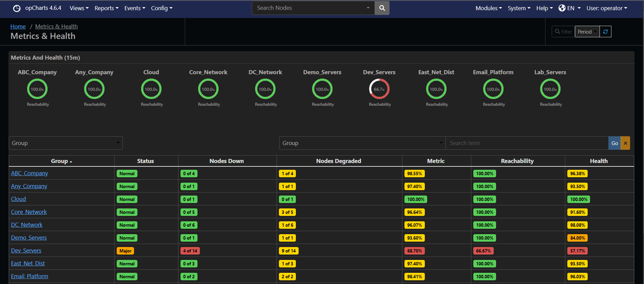The image size is (644, 284).
Task: Open the Demo_Servers group link
Action: click(x=29, y=238)
